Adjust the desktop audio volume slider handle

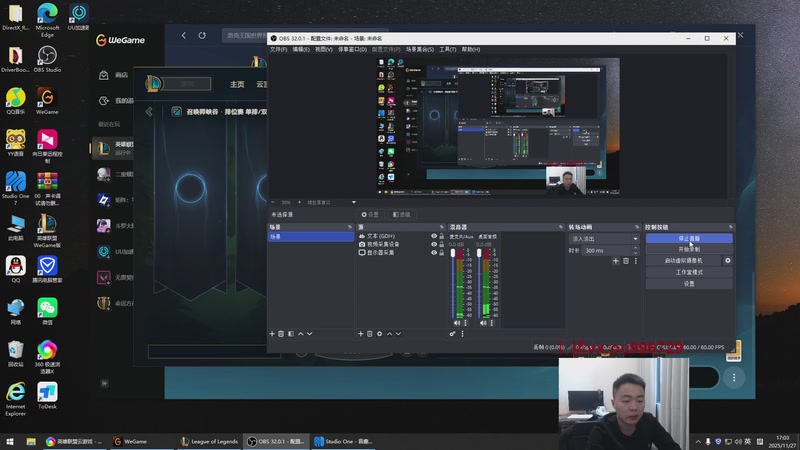[x=479, y=254]
